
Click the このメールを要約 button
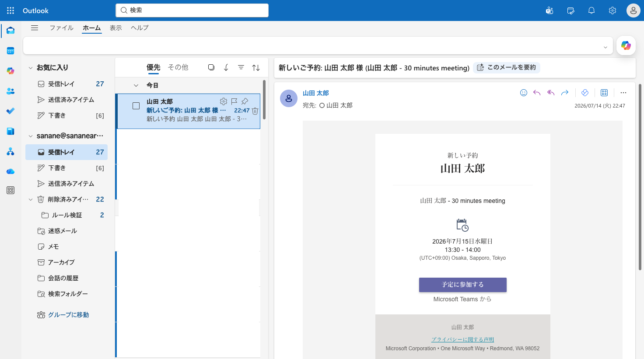point(507,67)
